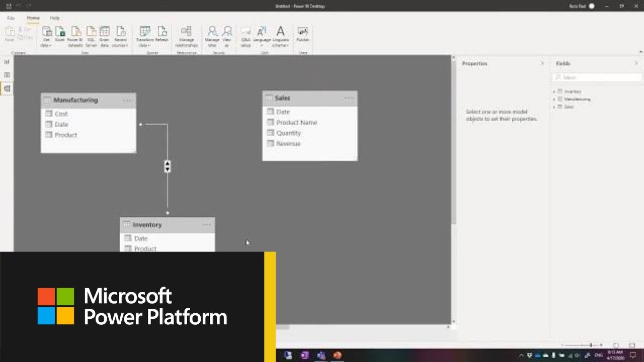The width and height of the screenshot is (644, 362).
Task: Click the signed-in user account name
Action: [x=577, y=6]
